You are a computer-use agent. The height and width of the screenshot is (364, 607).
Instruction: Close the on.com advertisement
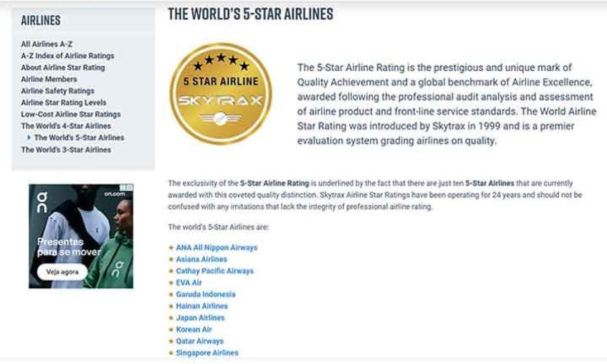[130, 188]
